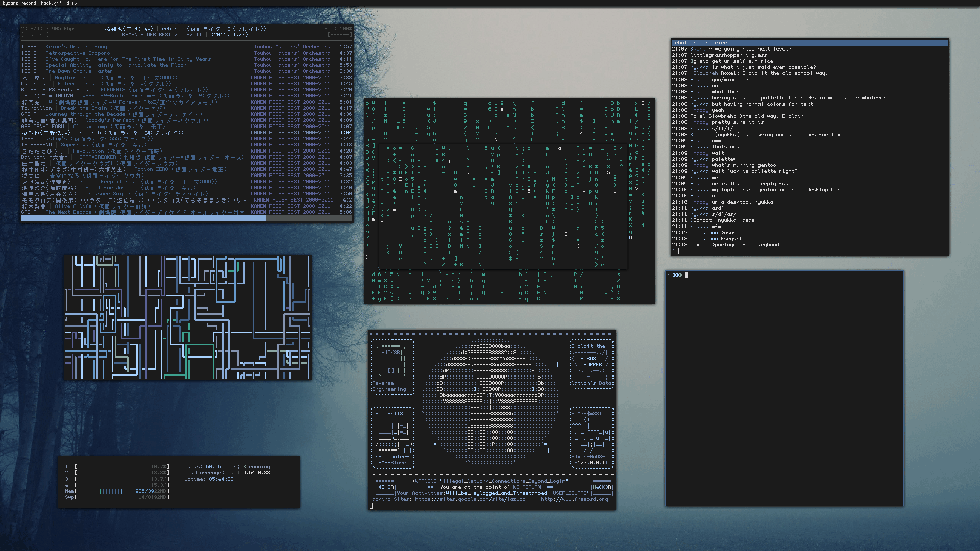Open the www.freebsd.org link
Viewport: 980px width, 551px height.
tap(574, 499)
